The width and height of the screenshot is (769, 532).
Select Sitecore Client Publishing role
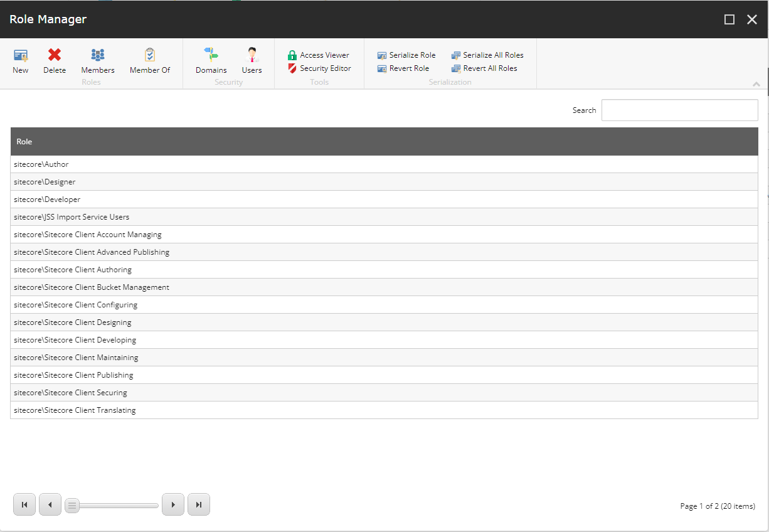point(384,375)
